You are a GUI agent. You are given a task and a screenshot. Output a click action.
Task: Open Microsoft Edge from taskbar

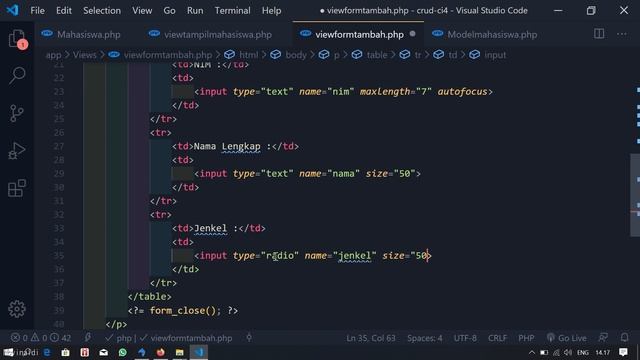click(x=47, y=352)
